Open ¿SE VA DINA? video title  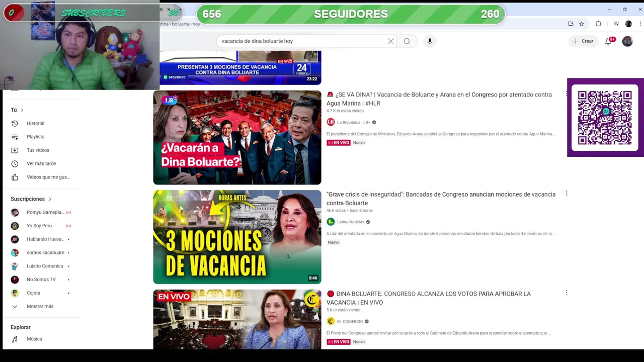pyautogui.click(x=439, y=99)
